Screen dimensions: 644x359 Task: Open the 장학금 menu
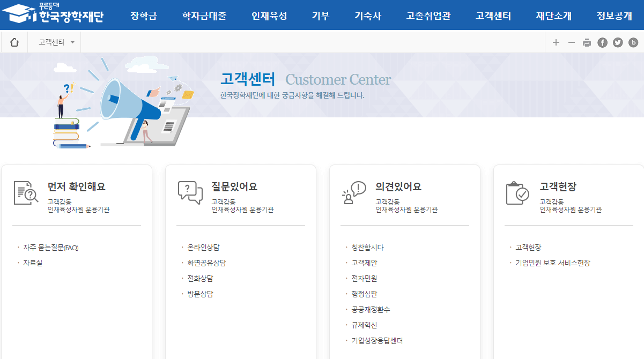tap(144, 16)
